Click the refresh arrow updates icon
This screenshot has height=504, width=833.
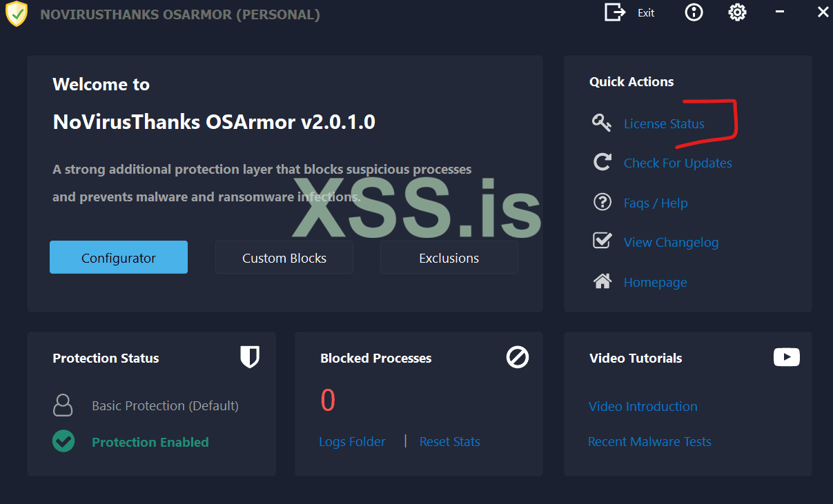tap(602, 162)
